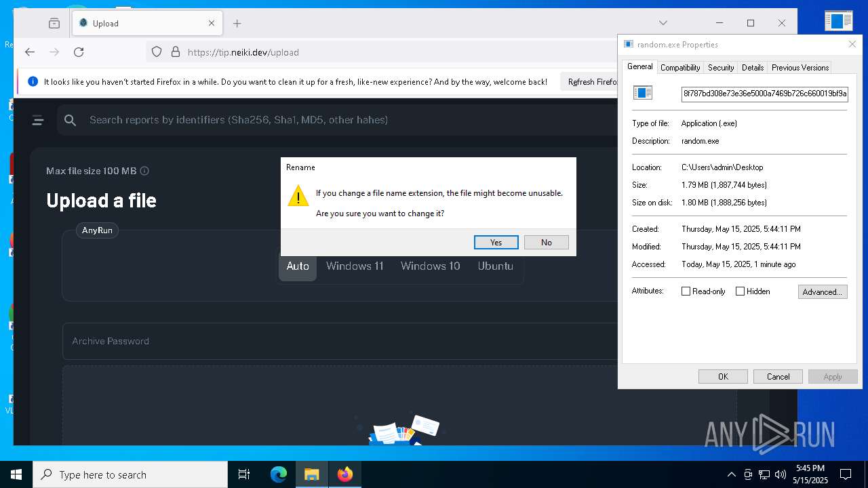The width and height of the screenshot is (868, 488).
Task: Confirm rename by clicking Yes
Action: (x=496, y=242)
